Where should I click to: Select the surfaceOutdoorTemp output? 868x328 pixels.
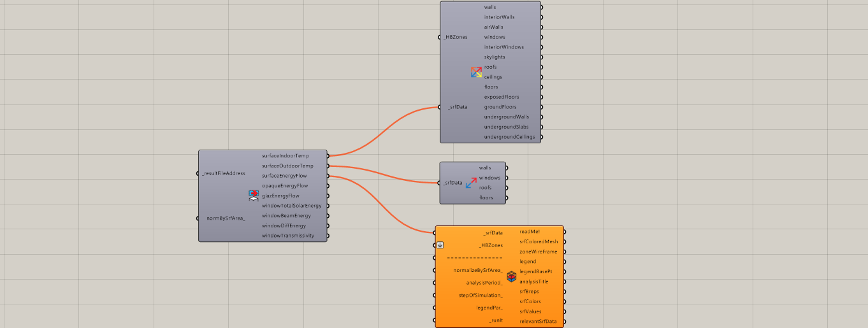287,166
